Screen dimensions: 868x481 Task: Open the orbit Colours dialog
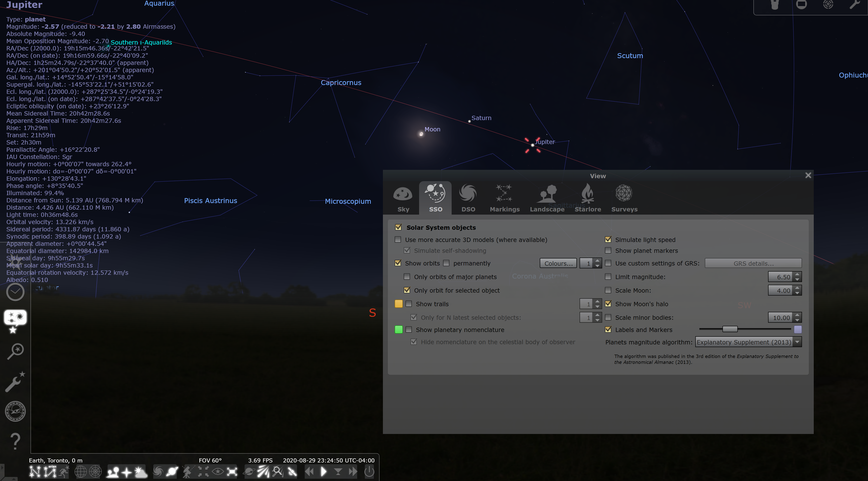[x=558, y=263]
